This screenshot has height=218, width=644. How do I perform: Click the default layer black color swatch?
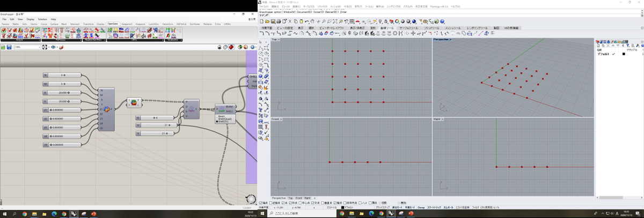tap(624, 54)
